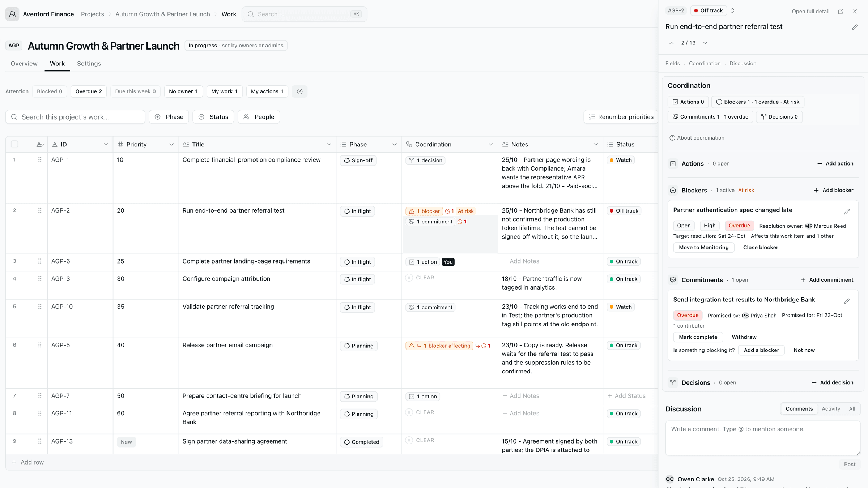868x488 pixels.
Task: Click the Off track status pill for AGP-2
Action: [x=624, y=211]
